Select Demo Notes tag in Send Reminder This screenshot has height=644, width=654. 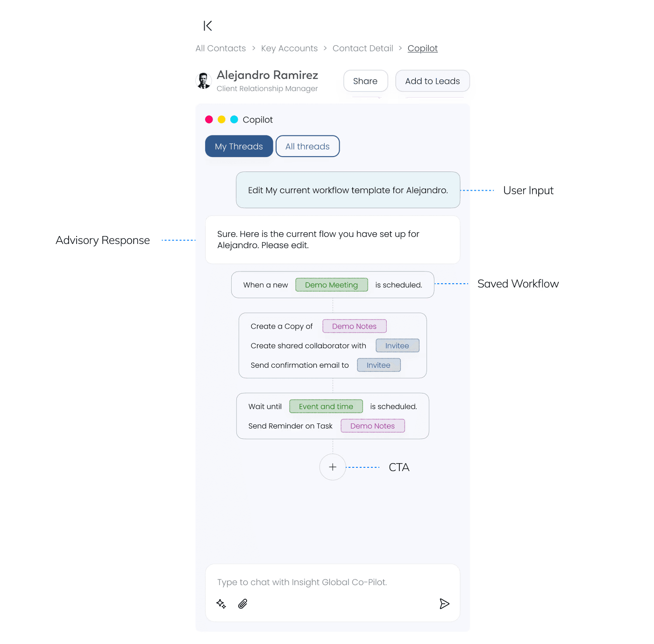pyautogui.click(x=372, y=426)
